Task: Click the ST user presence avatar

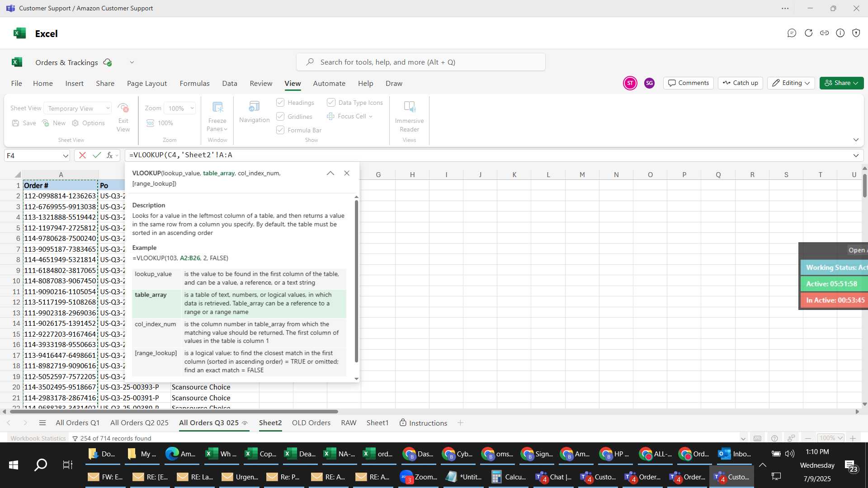Action: pyautogui.click(x=630, y=83)
